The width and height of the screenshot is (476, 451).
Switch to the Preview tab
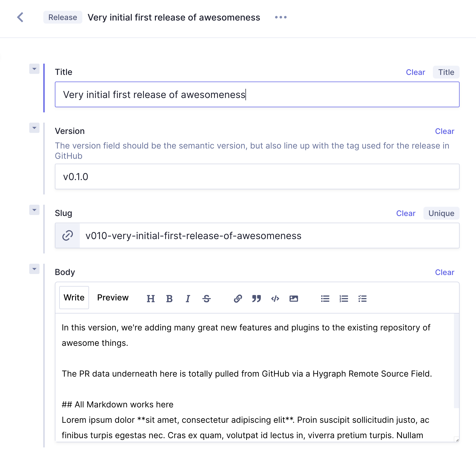tap(113, 298)
